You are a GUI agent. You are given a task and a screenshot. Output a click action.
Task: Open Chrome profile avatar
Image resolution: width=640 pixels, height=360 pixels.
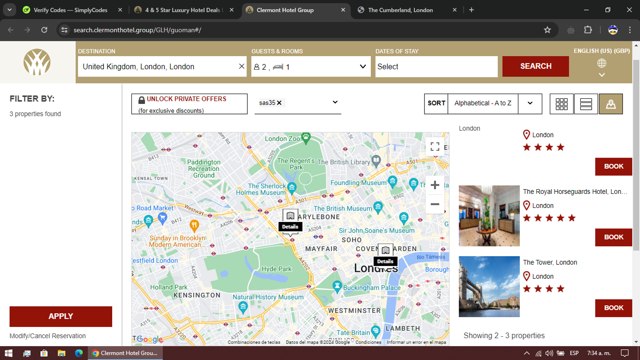point(613,30)
